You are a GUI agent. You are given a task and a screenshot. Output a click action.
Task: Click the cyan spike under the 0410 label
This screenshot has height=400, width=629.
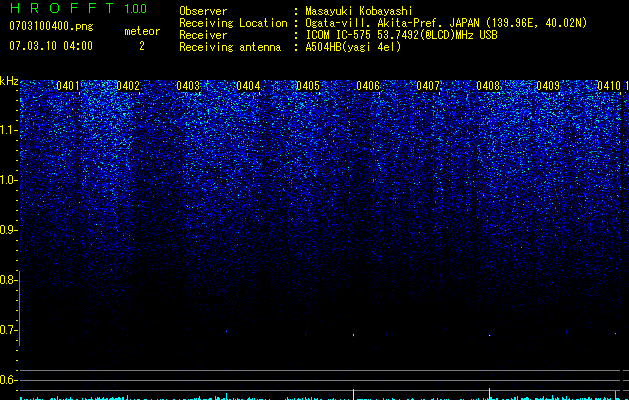pyautogui.click(x=616, y=395)
